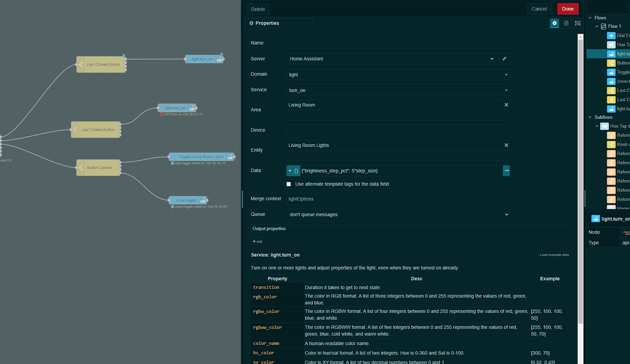Open the node description (document) tab icon
This screenshot has height=364, width=630.
(566, 23)
